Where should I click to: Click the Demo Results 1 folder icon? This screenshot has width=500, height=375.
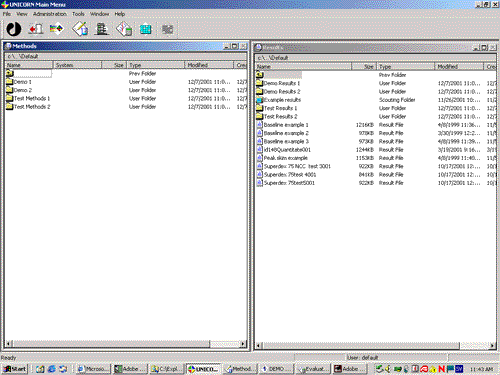(x=260, y=83)
